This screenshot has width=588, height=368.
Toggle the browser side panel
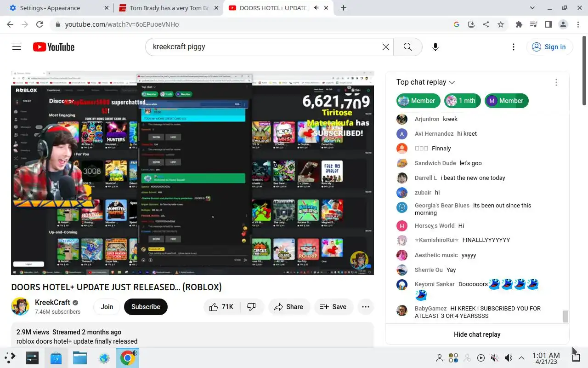(x=548, y=24)
